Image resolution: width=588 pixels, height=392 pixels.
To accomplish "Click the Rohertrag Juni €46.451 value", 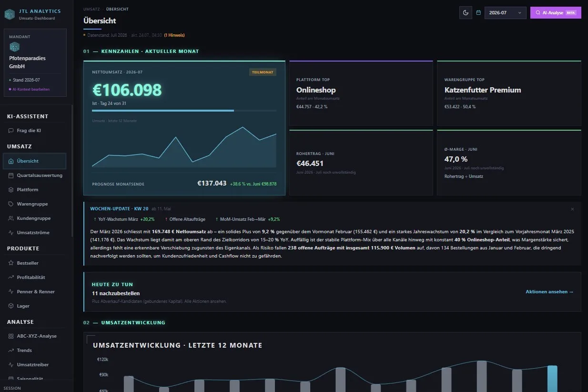I will coord(310,164).
